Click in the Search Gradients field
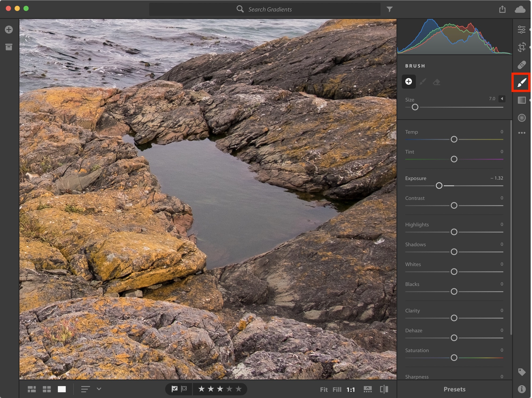532x398 pixels. [x=265, y=9]
